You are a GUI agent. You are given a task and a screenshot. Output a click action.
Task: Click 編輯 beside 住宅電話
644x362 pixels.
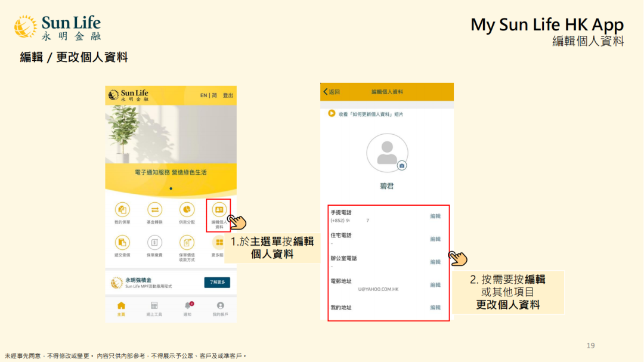click(435, 239)
